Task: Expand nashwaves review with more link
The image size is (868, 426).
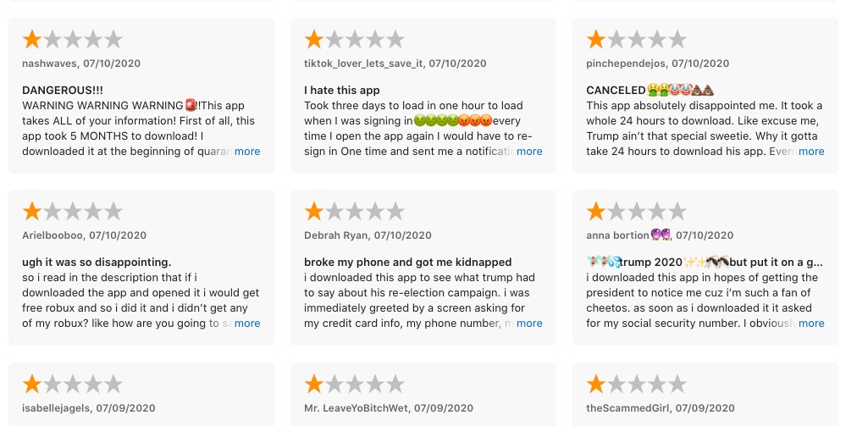Action: click(247, 152)
